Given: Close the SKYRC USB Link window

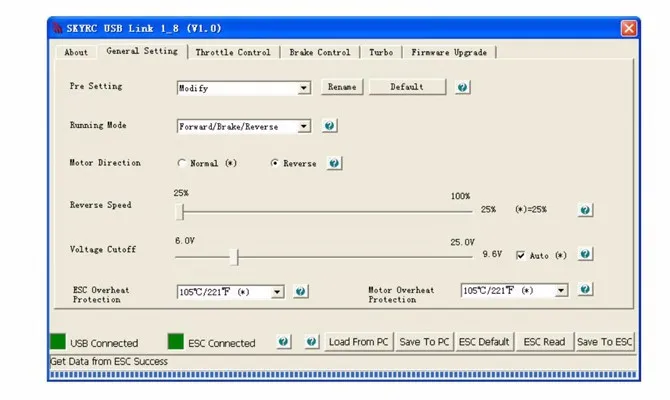Looking at the screenshot, I should 629,29.
